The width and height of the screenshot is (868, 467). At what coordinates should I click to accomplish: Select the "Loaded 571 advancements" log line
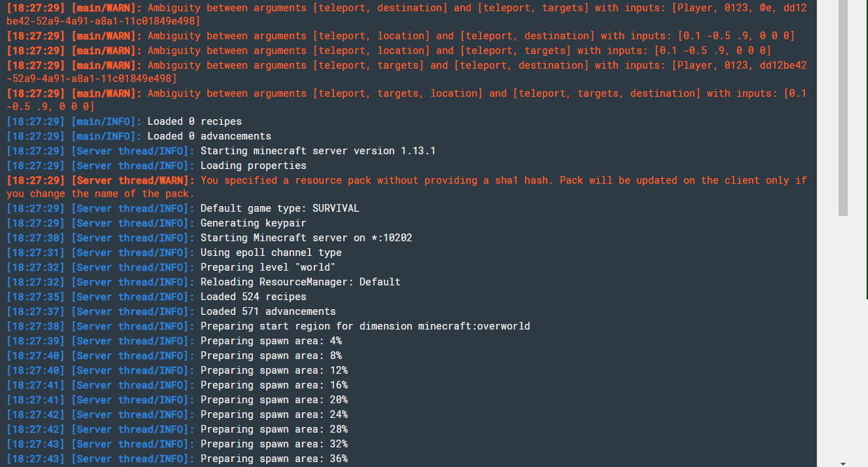point(171,311)
